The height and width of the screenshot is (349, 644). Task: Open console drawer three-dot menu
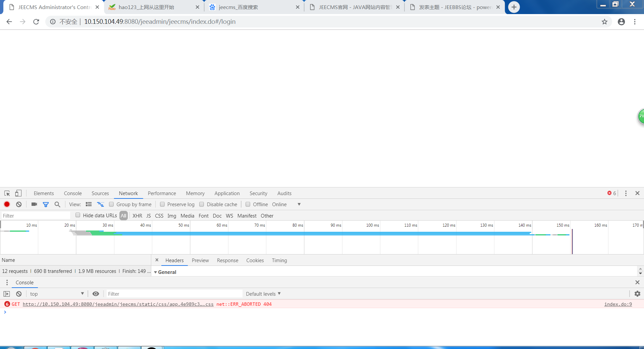(7, 283)
